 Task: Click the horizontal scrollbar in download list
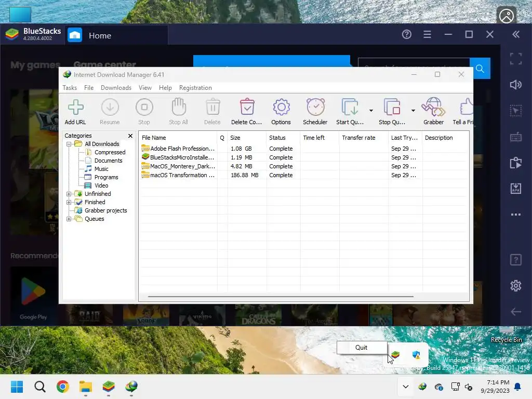point(281,297)
